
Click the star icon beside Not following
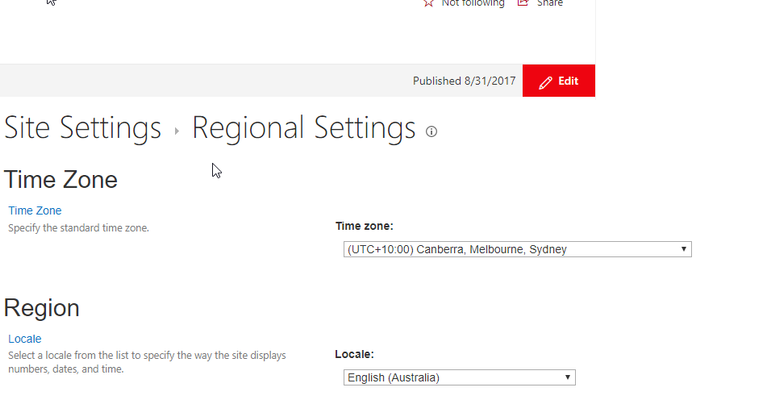[428, 3]
